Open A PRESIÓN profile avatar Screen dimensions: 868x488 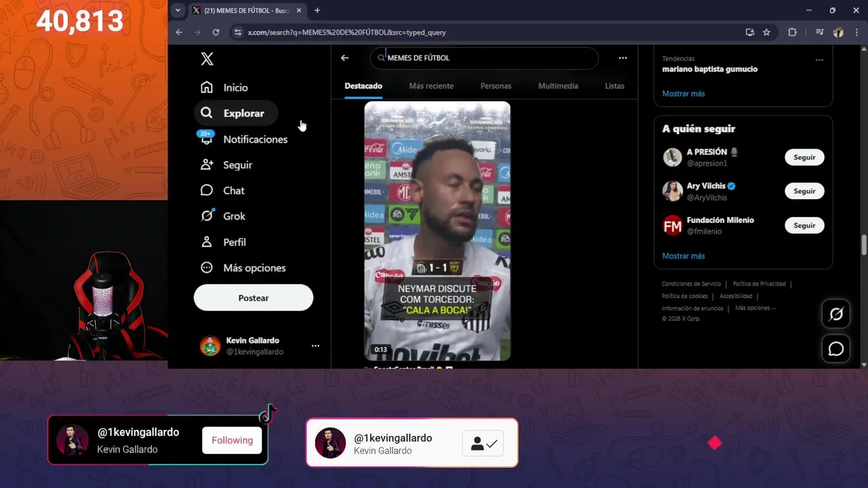point(672,157)
